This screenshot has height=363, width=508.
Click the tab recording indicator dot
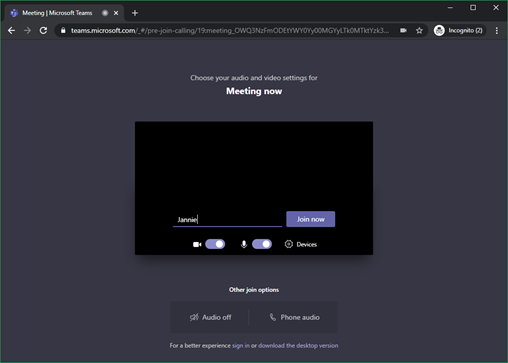105,13
